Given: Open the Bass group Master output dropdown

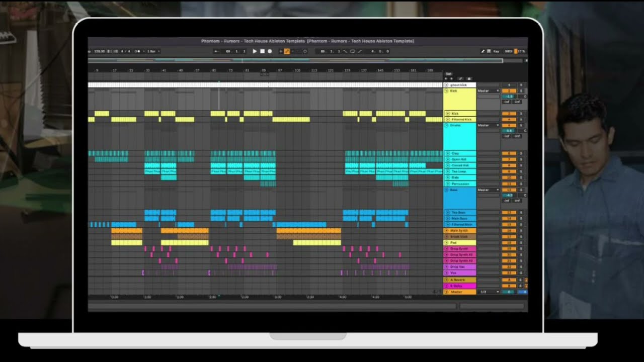Looking at the screenshot, I should point(488,190).
